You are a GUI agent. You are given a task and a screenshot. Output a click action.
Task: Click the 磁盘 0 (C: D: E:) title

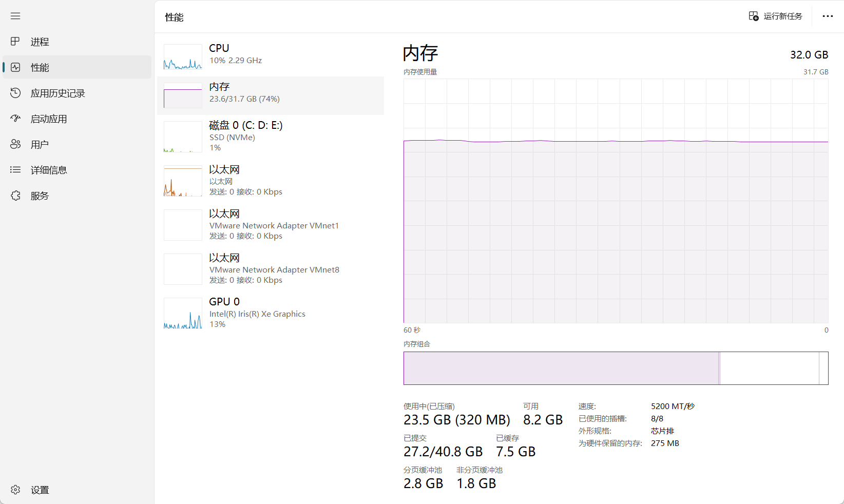pyautogui.click(x=246, y=125)
